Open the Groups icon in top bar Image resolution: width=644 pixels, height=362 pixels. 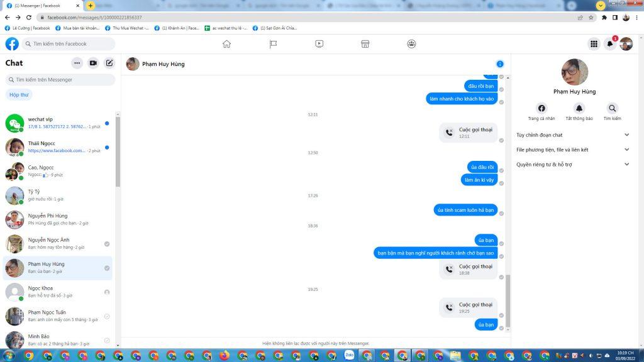(x=411, y=44)
